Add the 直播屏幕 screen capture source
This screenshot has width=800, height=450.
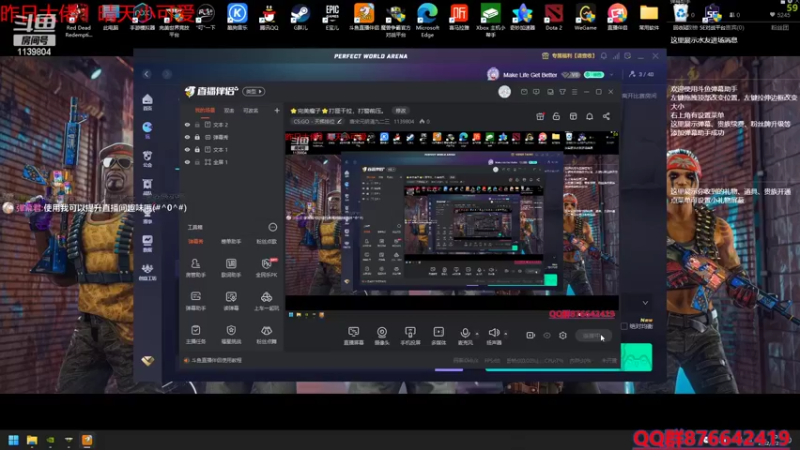[x=354, y=336]
